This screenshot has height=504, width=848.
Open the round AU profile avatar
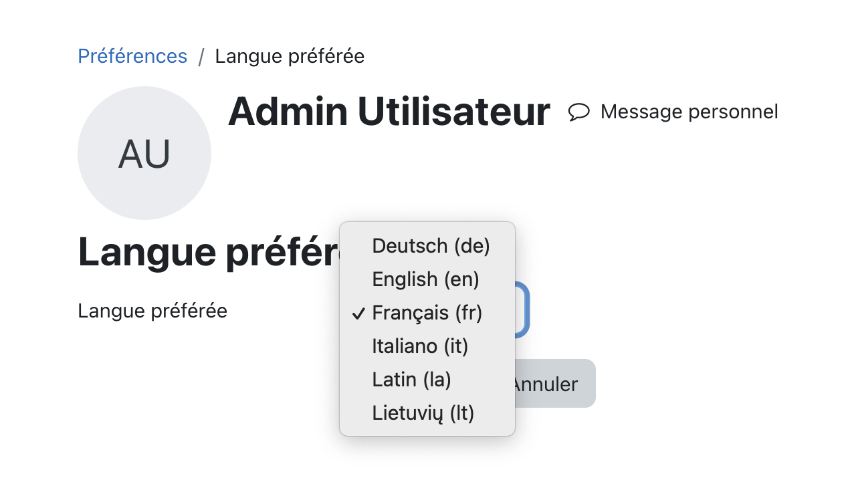point(144,153)
